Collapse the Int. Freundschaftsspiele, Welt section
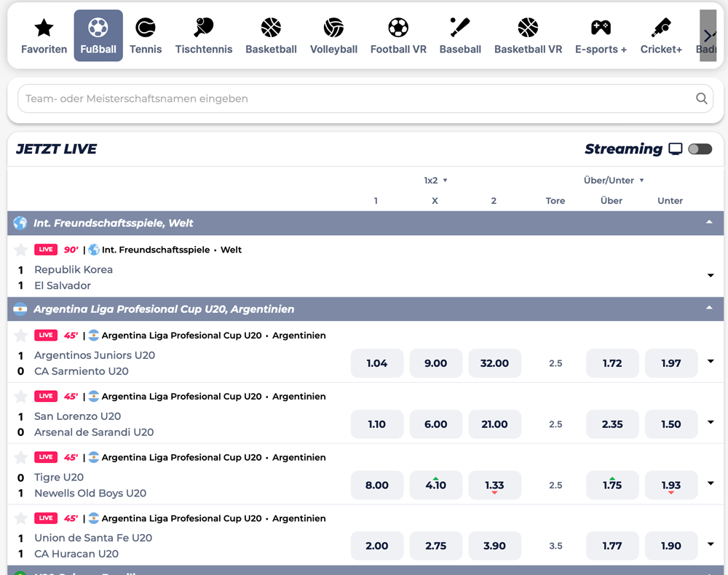 (x=709, y=223)
